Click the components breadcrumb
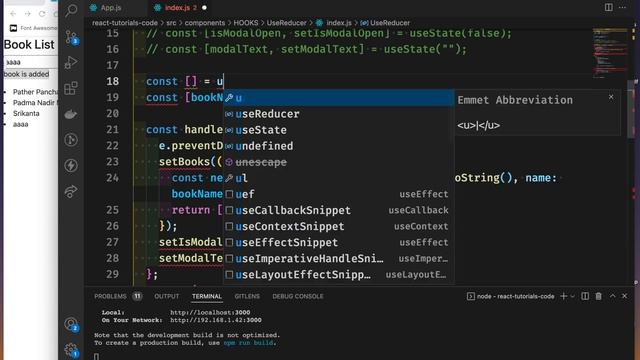Viewport: 640px width, 360px height. 204,23
